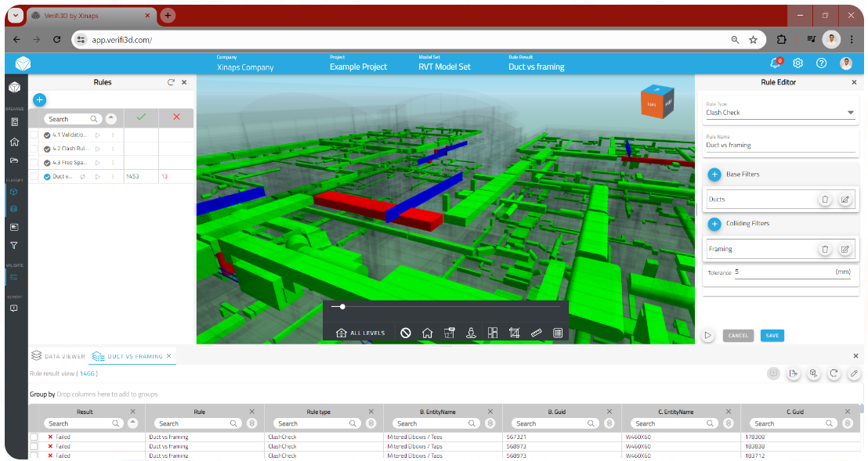The height and width of the screenshot is (461, 868).
Task: Click the home view icon in viewer toolbar
Action: (427, 333)
